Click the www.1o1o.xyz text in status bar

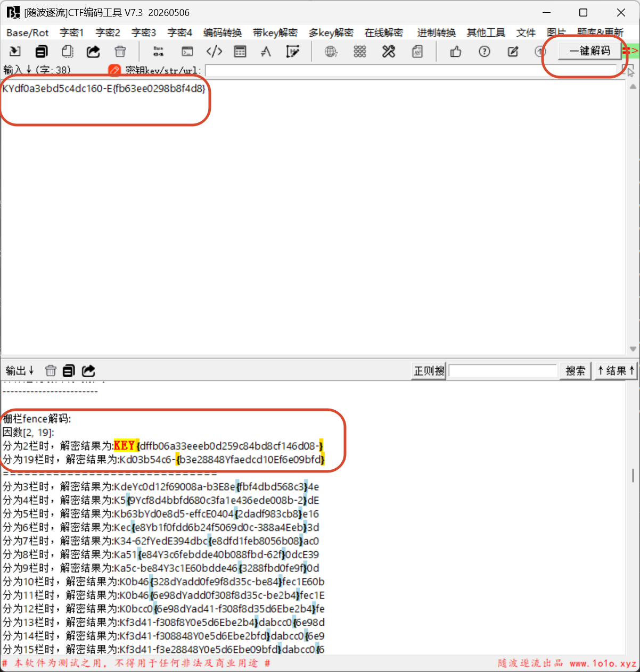tap(603, 663)
